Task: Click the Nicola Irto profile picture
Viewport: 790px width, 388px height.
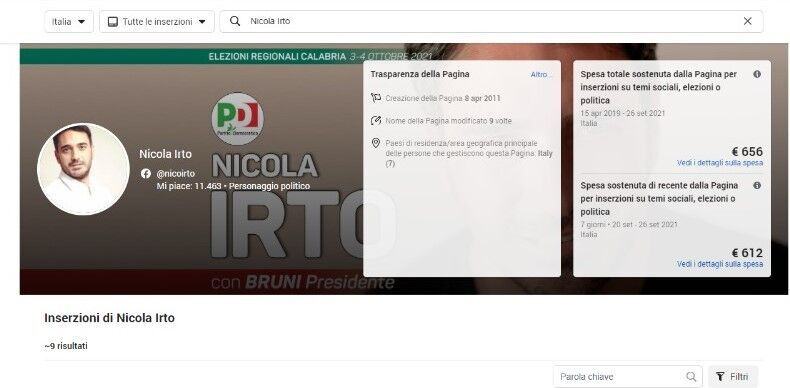Action: 83,169
